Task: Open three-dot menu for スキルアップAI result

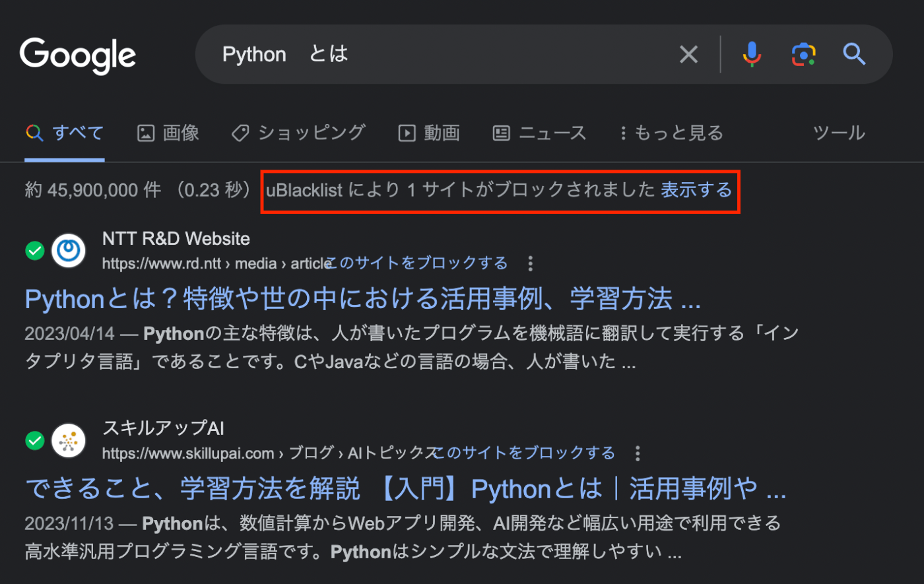Action: pos(637,453)
